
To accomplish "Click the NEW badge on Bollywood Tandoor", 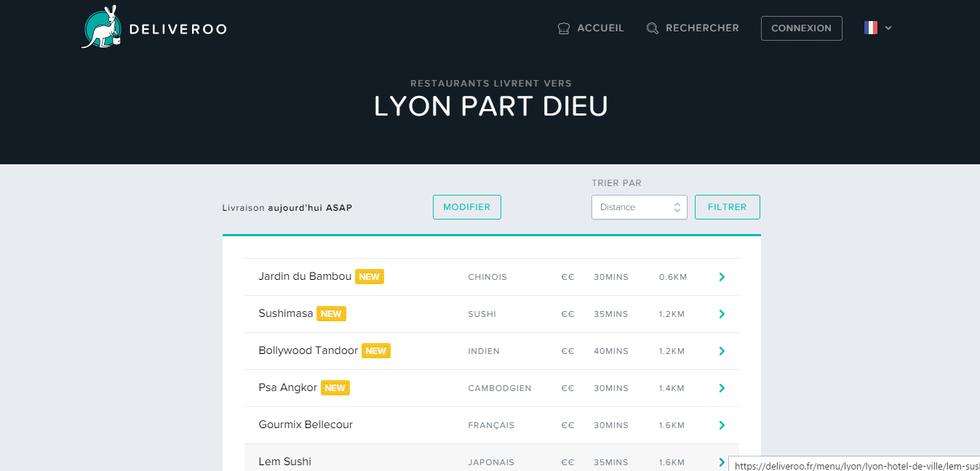I will (x=376, y=350).
